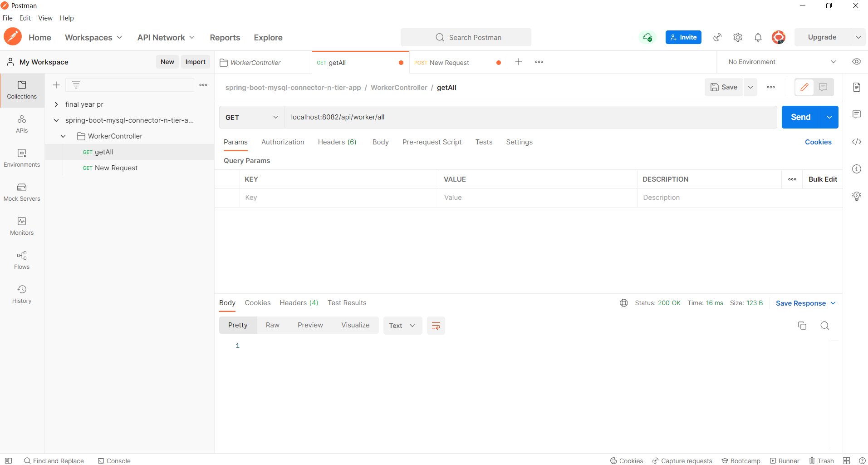Open the HTTP method GET dropdown
Screen dimensions: 868x465
[x=252, y=117]
